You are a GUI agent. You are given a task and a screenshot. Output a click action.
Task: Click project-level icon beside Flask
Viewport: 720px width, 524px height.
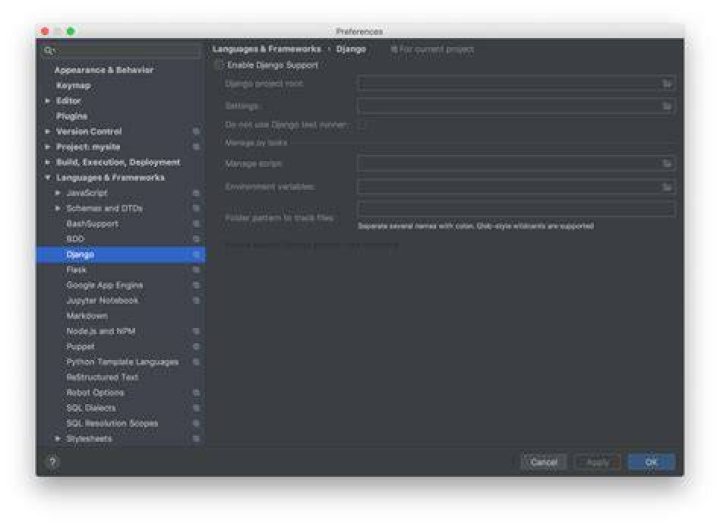[196, 270]
